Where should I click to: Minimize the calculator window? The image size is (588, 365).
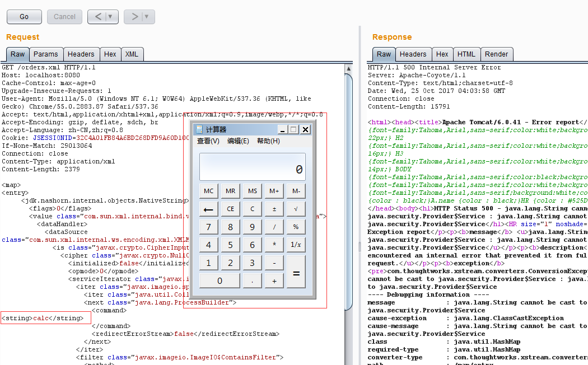pyautogui.click(x=283, y=130)
